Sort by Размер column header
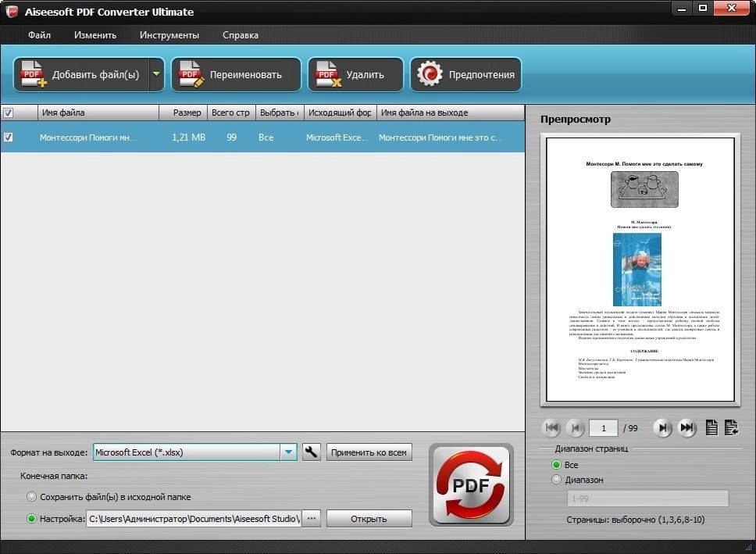This screenshot has width=756, height=554. pos(184,113)
